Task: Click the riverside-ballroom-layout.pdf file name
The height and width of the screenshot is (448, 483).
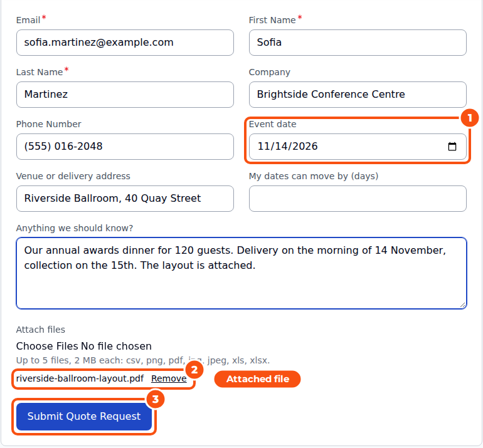Action: click(x=80, y=378)
